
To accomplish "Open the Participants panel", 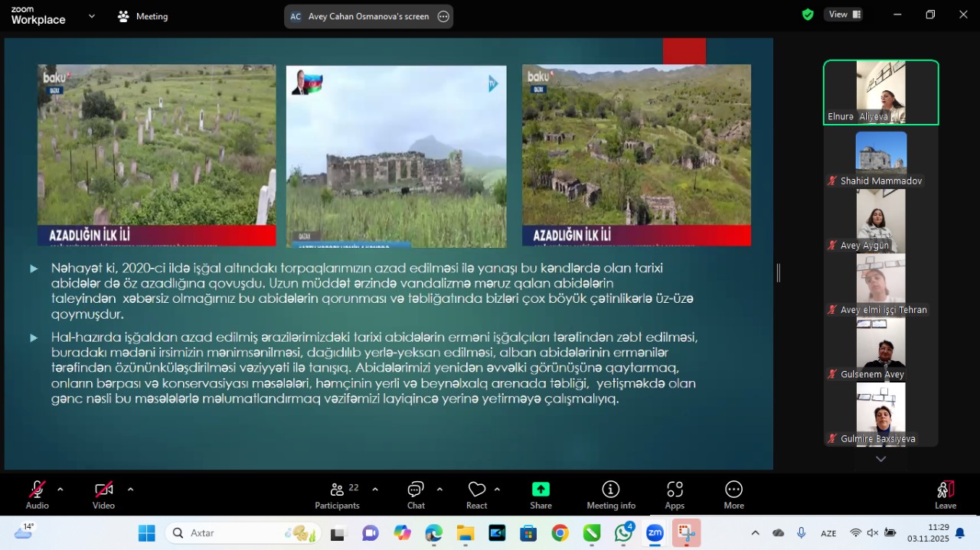I will [x=337, y=495].
